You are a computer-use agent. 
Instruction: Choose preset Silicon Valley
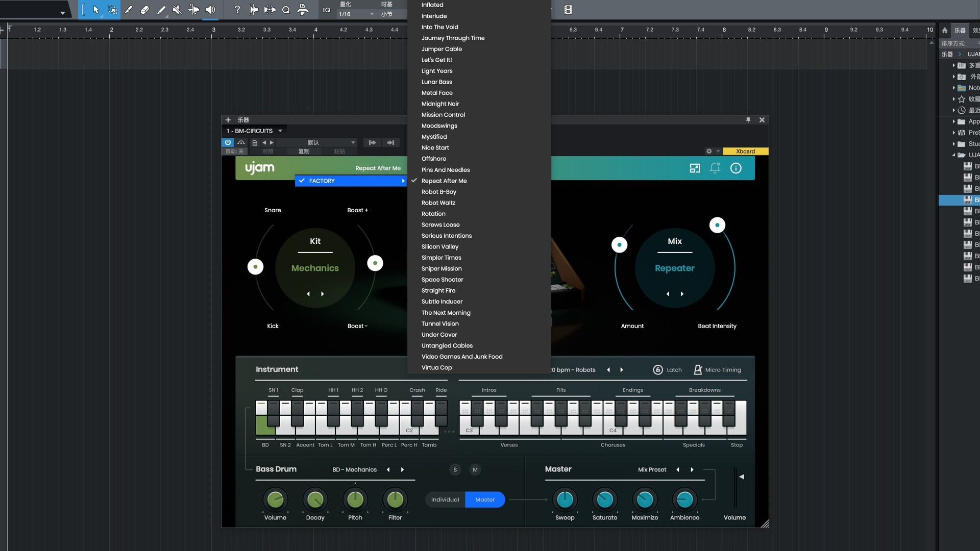[440, 247]
